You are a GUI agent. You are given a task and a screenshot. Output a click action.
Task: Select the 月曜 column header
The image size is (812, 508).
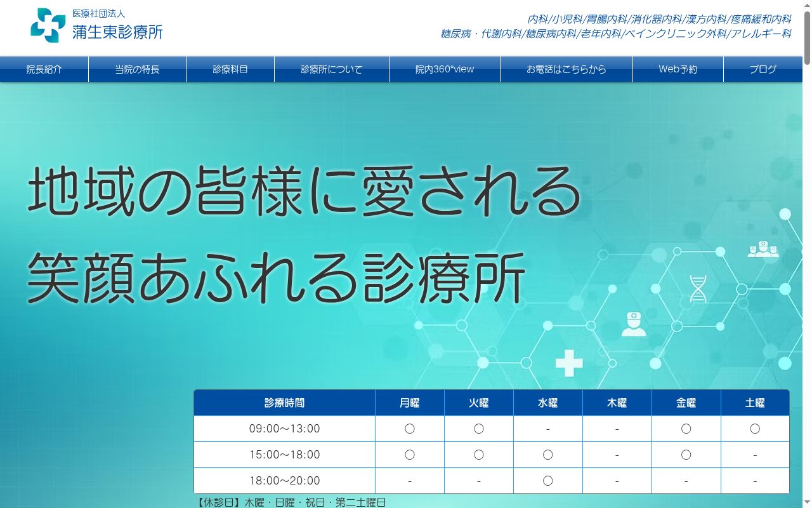point(410,403)
